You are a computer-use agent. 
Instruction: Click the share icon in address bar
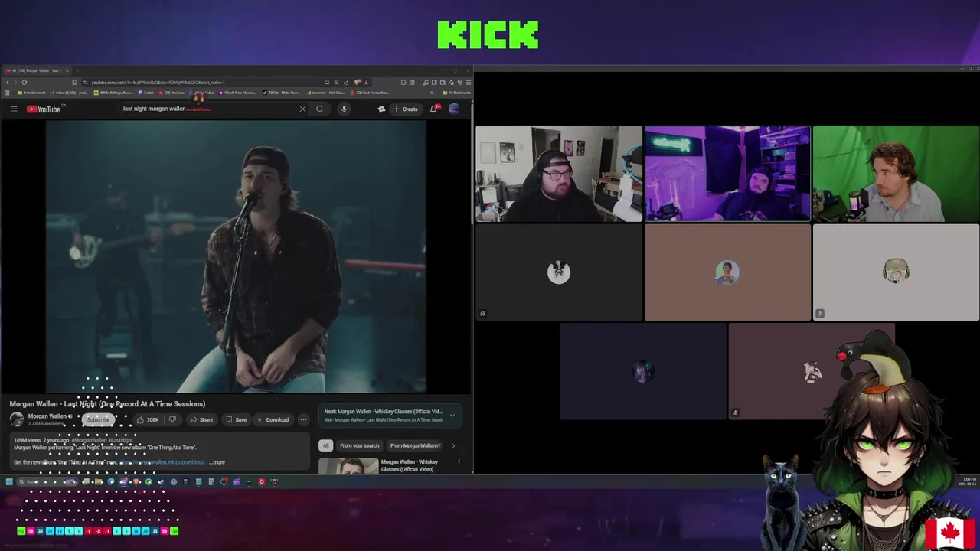tap(346, 82)
